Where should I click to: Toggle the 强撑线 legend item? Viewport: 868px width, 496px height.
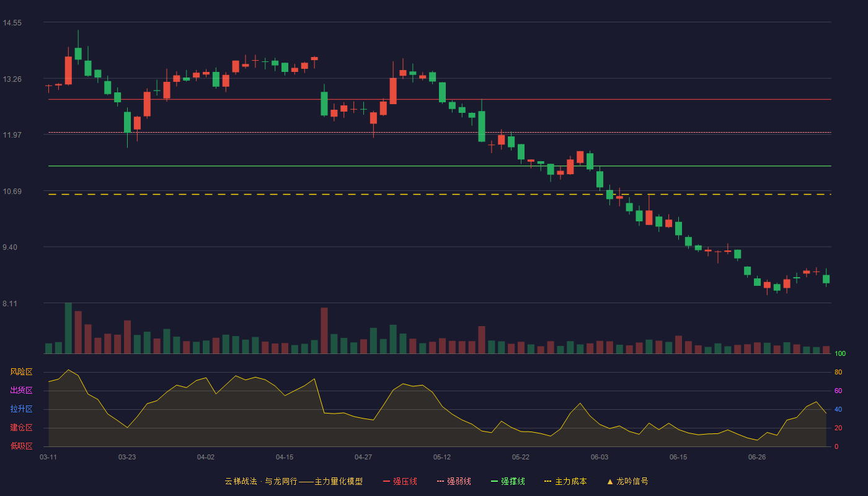(508, 481)
